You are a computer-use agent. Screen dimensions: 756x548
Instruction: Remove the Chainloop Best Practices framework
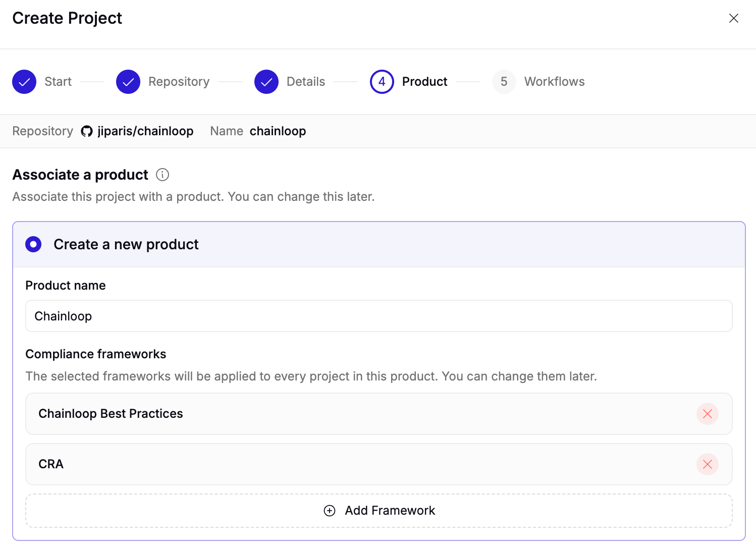point(708,414)
